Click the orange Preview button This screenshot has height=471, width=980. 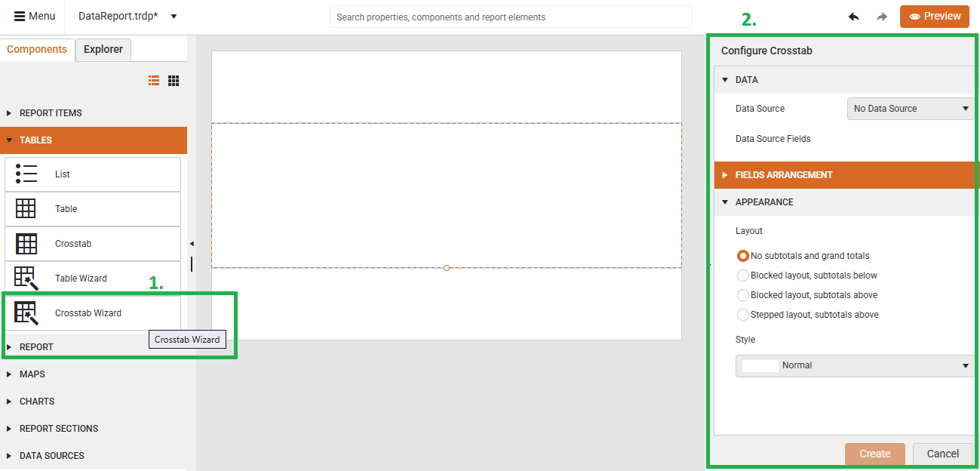click(x=934, y=17)
